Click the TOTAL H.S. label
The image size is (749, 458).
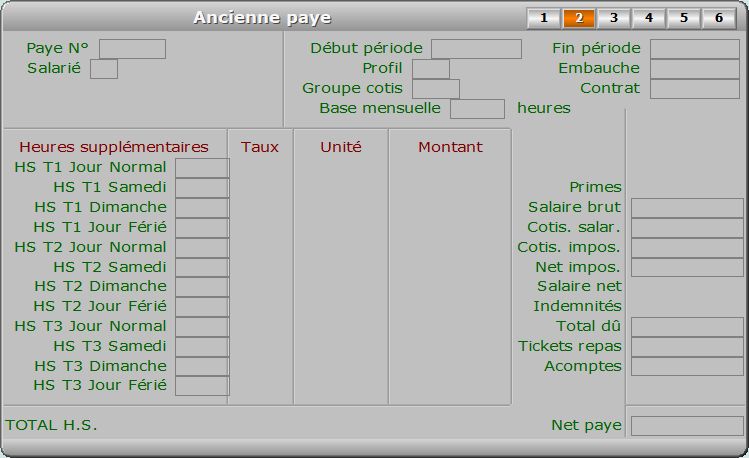[x=51, y=425]
